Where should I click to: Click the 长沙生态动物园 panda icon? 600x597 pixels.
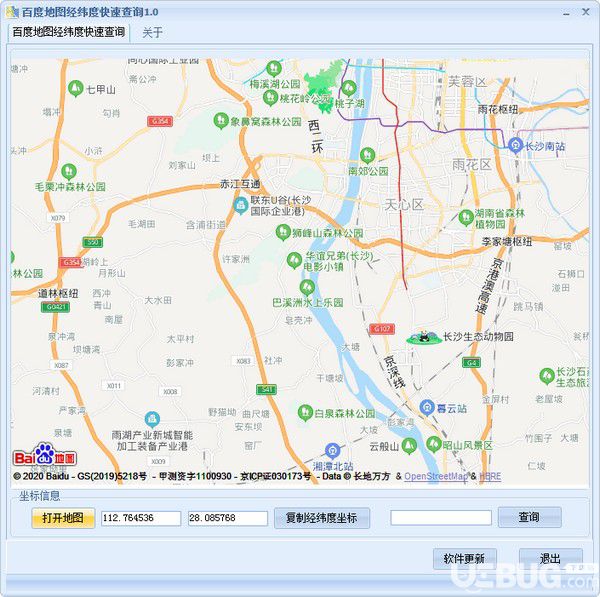click(423, 337)
